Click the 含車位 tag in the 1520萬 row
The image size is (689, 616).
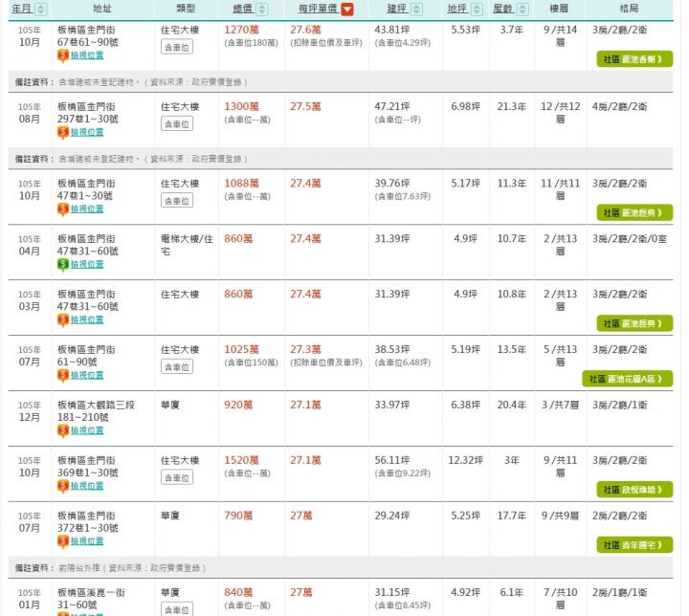[x=177, y=477]
